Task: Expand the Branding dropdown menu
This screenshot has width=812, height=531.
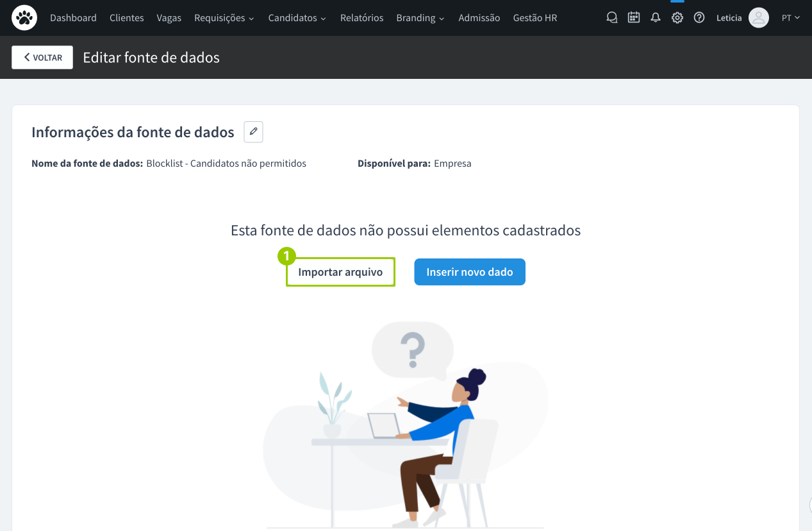Action: click(420, 18)
